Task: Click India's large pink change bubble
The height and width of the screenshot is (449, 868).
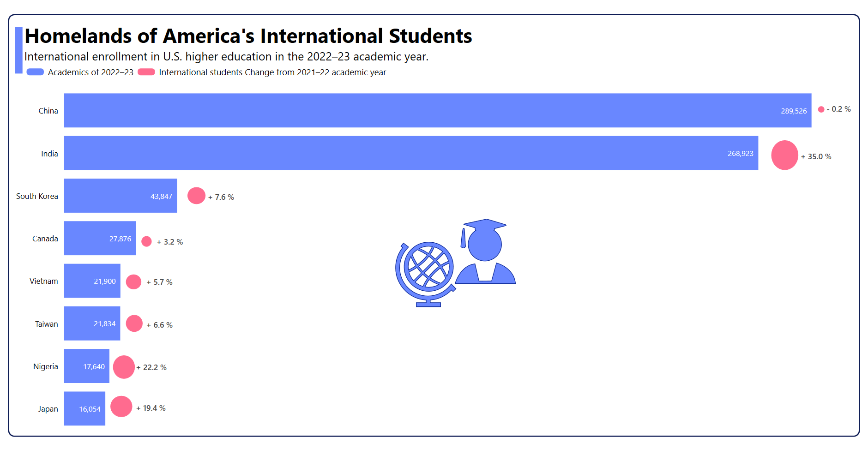Action: (784, 155)
